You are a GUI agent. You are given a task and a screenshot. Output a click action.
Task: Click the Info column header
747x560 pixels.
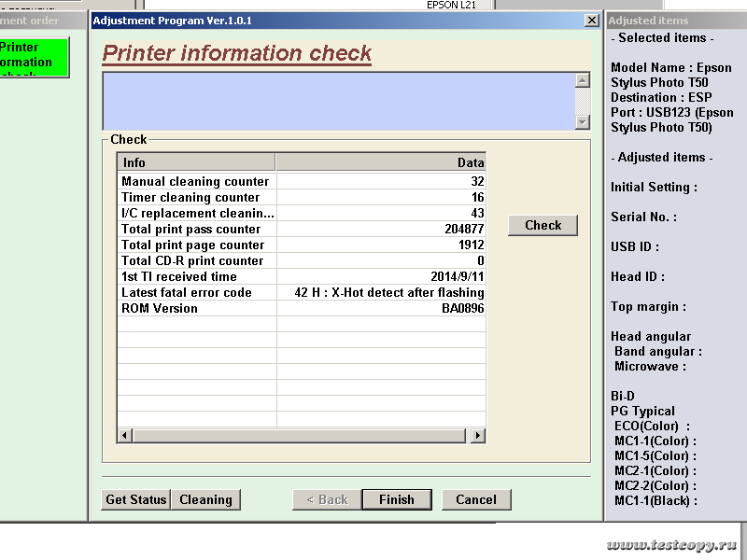click(x=196, y=162)
